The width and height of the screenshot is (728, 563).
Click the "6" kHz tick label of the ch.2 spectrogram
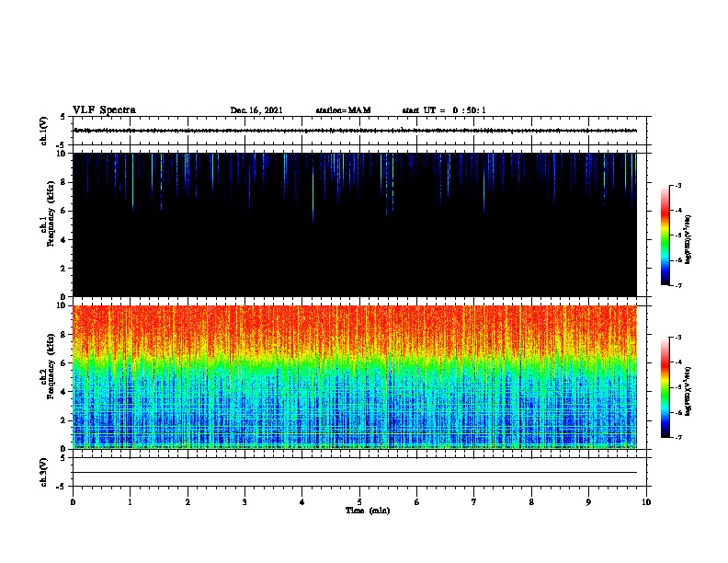63,363
